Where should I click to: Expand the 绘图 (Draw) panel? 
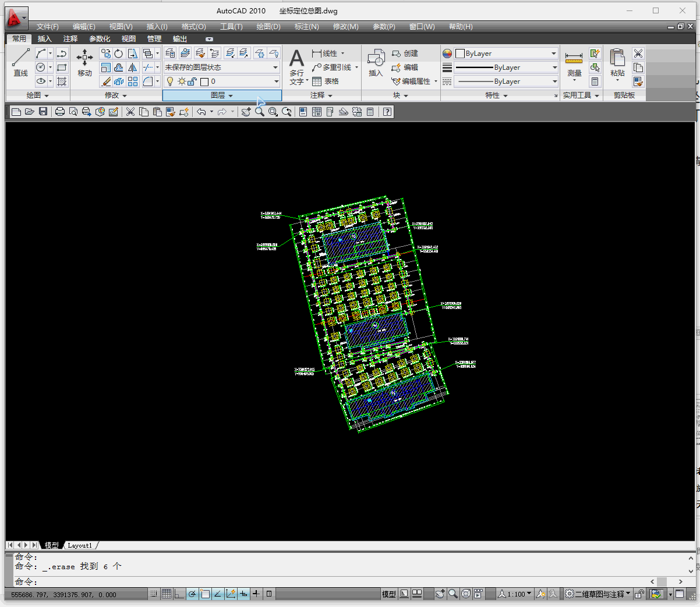click(x=38, y=95)
